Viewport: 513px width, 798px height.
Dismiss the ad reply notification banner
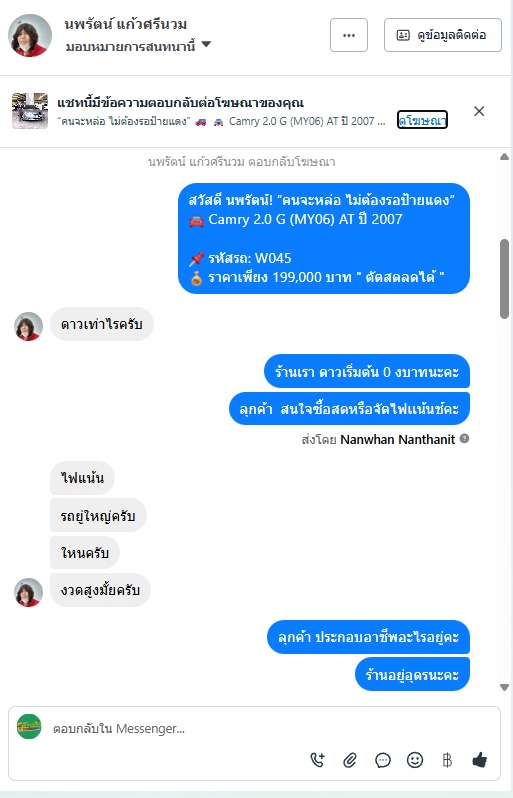pyautogui.click(x=479, y=111)
